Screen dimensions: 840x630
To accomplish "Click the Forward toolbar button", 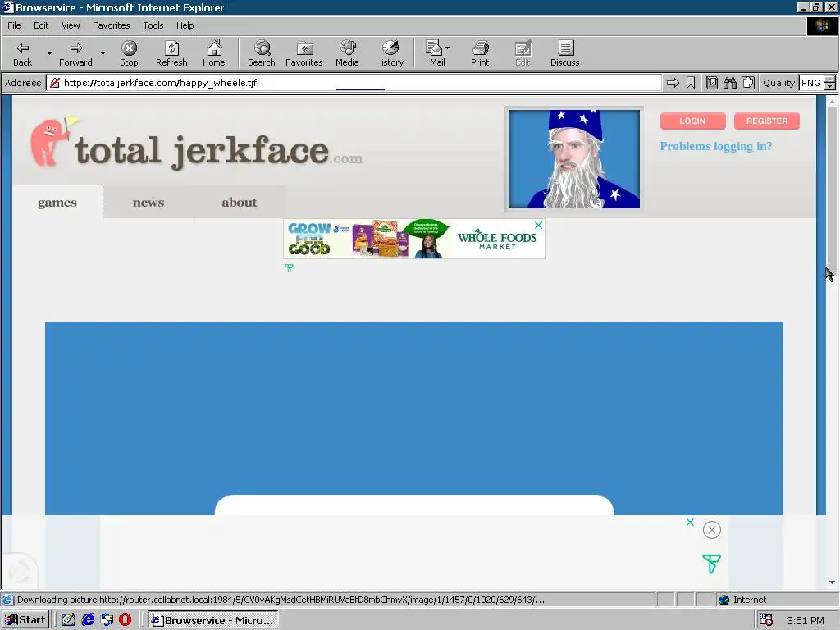I will 75,53.
